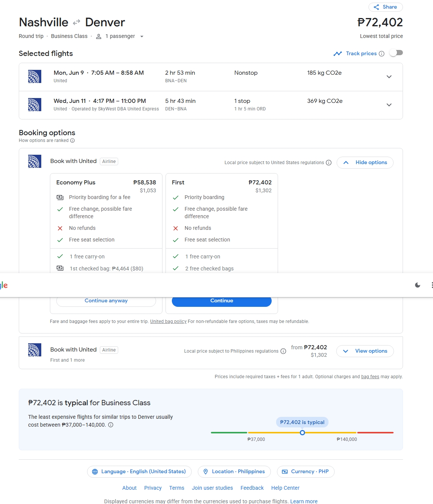
Task: Click United logo beside Philippines booking option
Action: tap(35, 350)
